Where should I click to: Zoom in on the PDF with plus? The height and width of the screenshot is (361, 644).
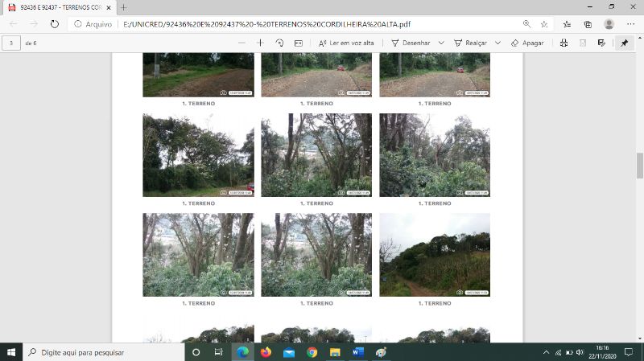pyautogui.click(x=260, y=43)
